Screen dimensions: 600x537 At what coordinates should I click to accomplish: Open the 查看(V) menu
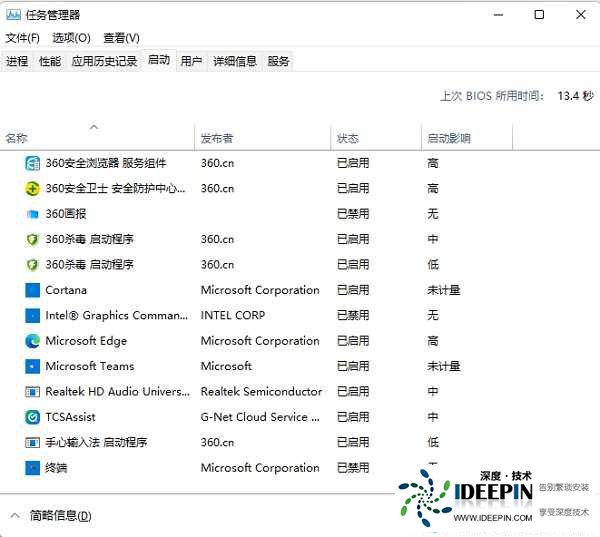tap(121, 38)
